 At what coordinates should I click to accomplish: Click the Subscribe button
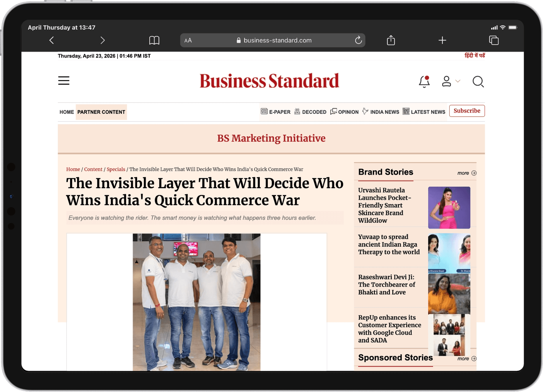click(x=467, y=111)
